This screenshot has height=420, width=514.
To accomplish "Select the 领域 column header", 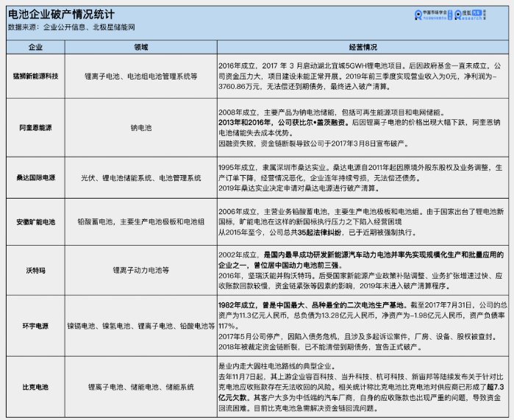I will (141, 47).
